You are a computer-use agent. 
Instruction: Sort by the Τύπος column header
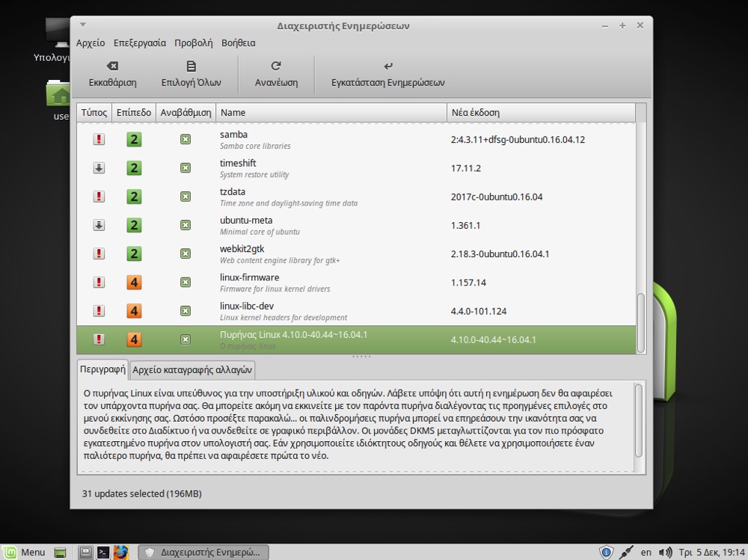(94, 113)
